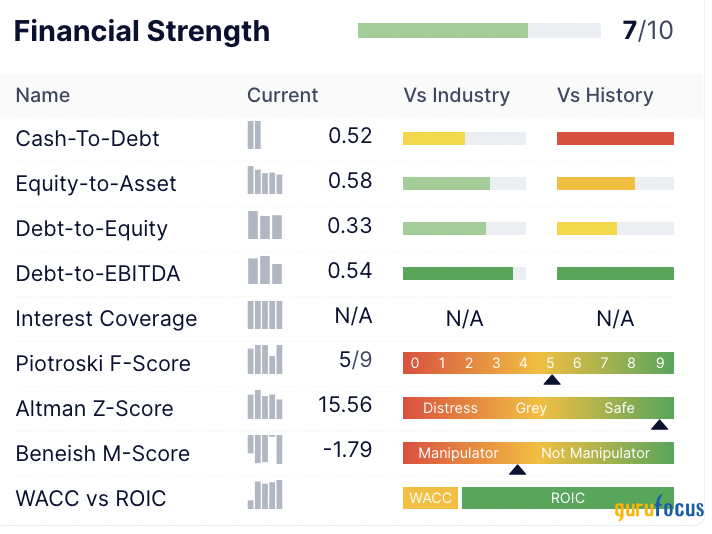712x534 pixels.
Task: Click the Cash-To-Debt mini bar chart icon
Action: pos(255,135)
